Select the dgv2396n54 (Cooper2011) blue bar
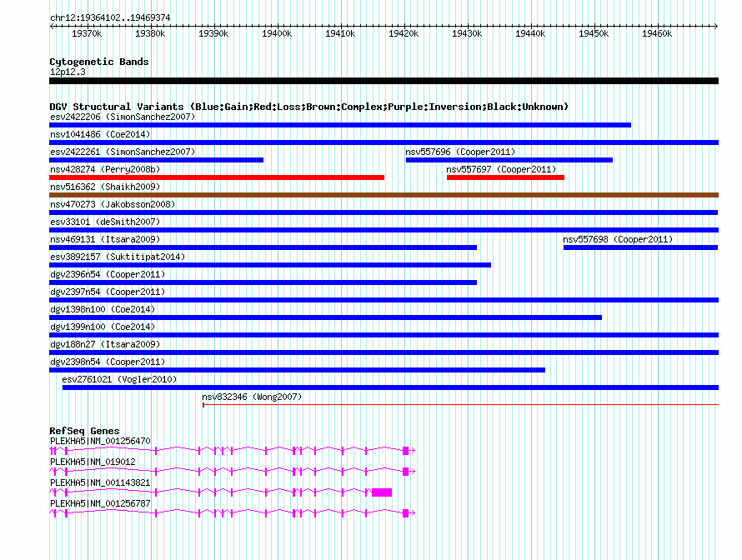 click(x=263, y=282)
